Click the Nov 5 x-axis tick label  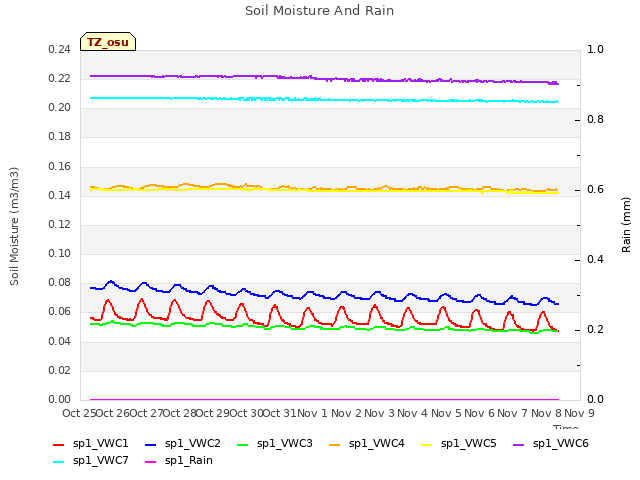[x=446, y=413]
